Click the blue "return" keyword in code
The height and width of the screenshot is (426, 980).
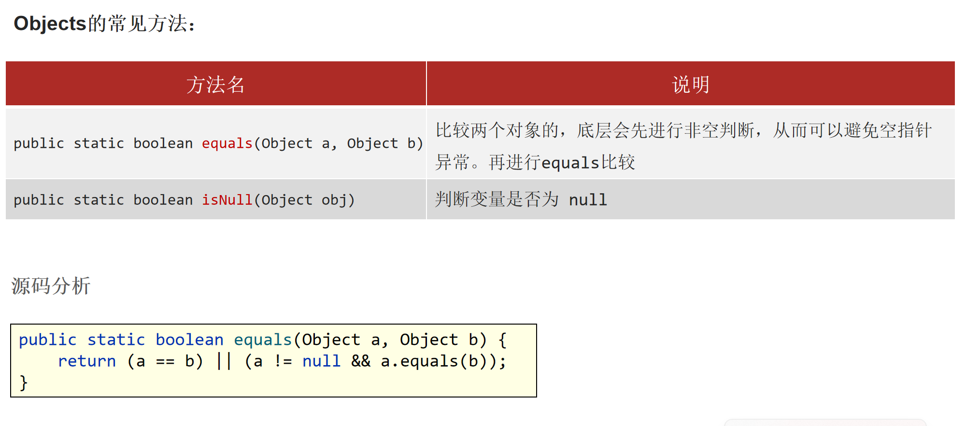(87, 361)
